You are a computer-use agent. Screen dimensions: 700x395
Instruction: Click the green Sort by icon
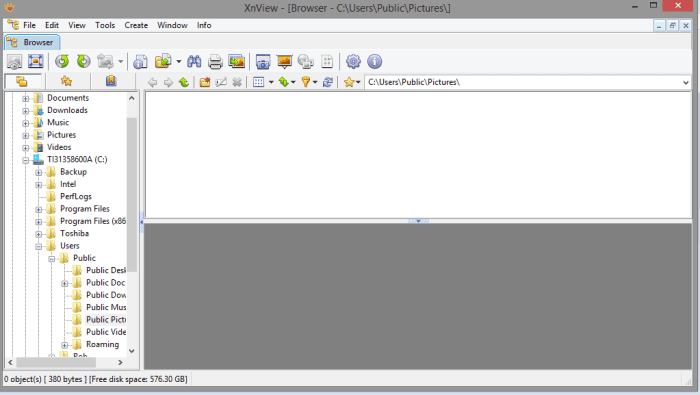coord(283,82)
